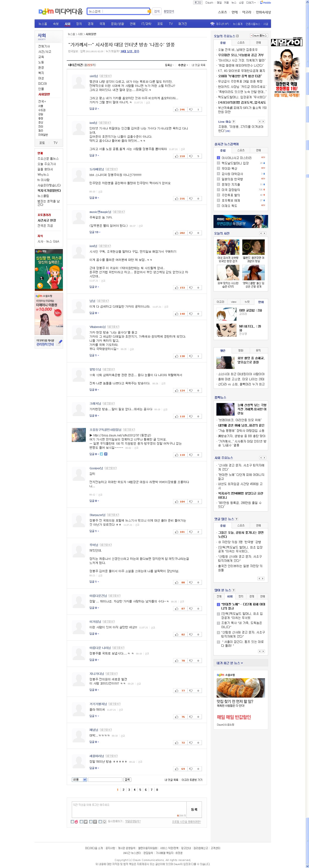The image size is (309, 868).
Task: Select the 정치 tab in navigation bar
Action: pos(79,24)
